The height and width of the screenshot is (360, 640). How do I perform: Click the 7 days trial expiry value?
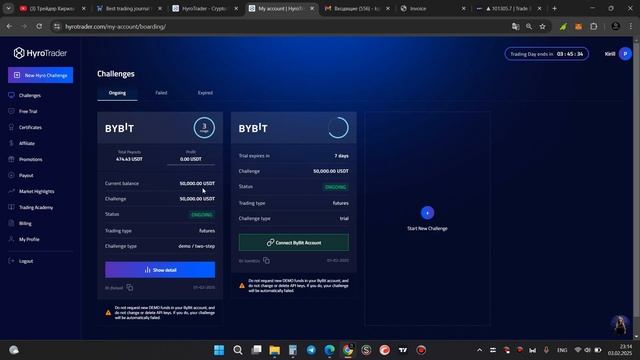click(341, 156)
